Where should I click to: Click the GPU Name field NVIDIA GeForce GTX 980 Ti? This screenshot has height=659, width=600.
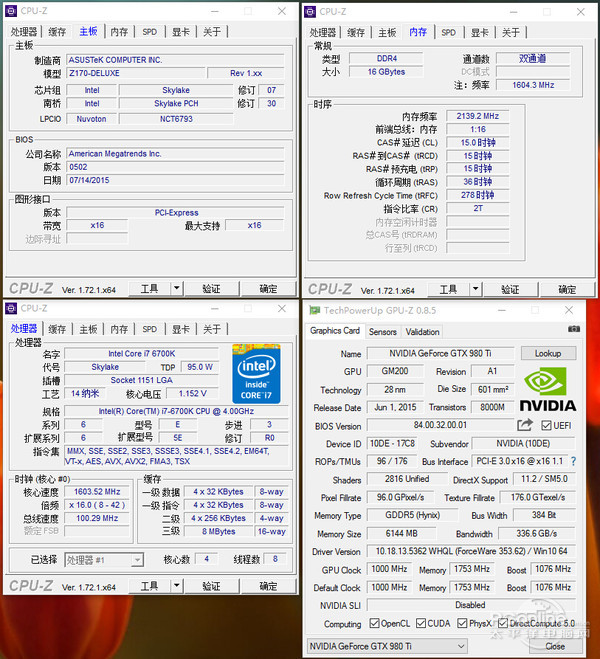point(440,353)
